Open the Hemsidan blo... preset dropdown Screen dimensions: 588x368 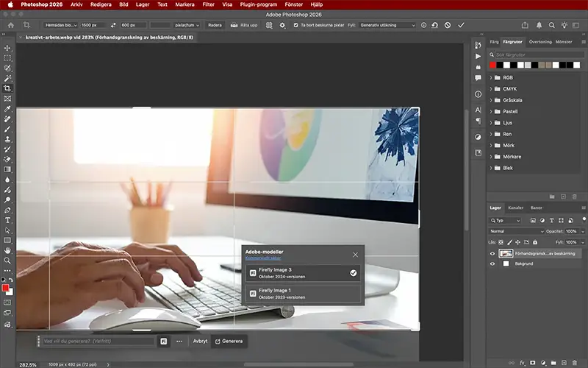(x=61, y=25)
